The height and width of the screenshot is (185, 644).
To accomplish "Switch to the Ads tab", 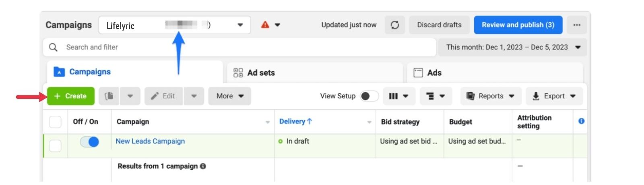I will (434, 73).
